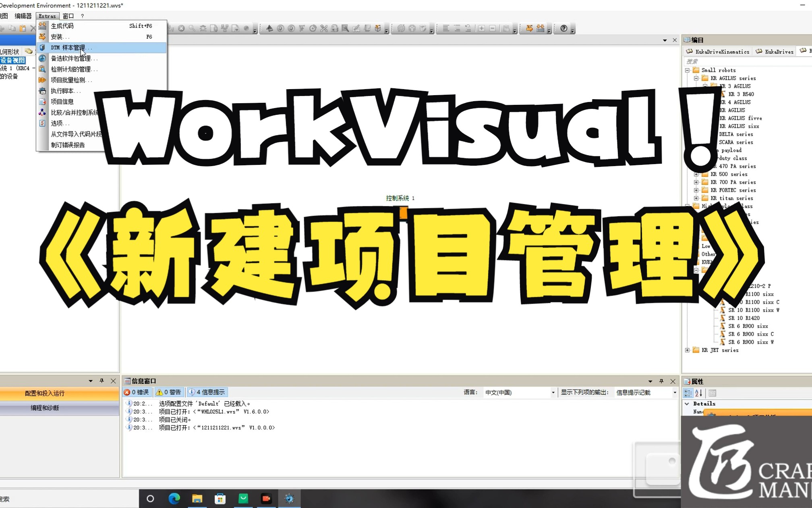
Task: Open the 编辑器 menu
Action: point(23,16)
